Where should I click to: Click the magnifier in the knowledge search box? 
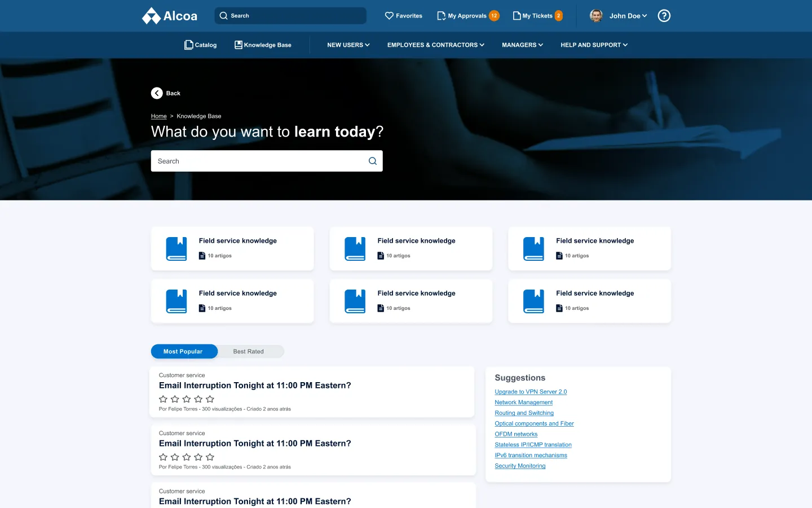[373, 161]
